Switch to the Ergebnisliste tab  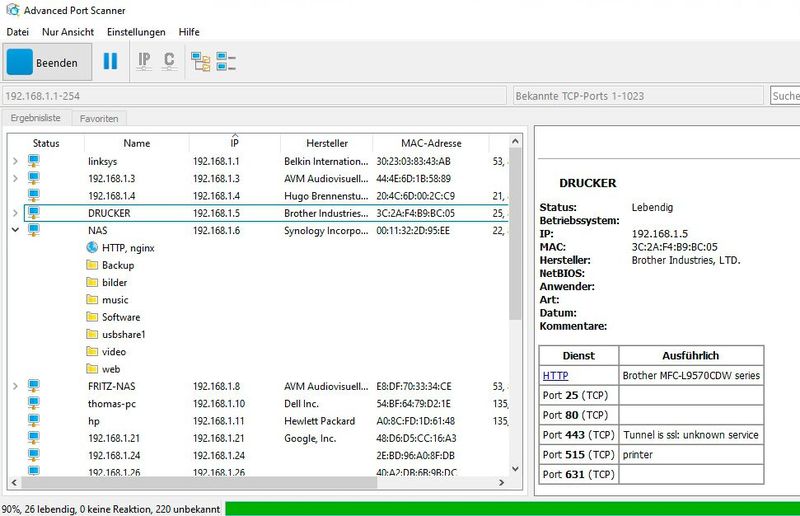(36, 118)
